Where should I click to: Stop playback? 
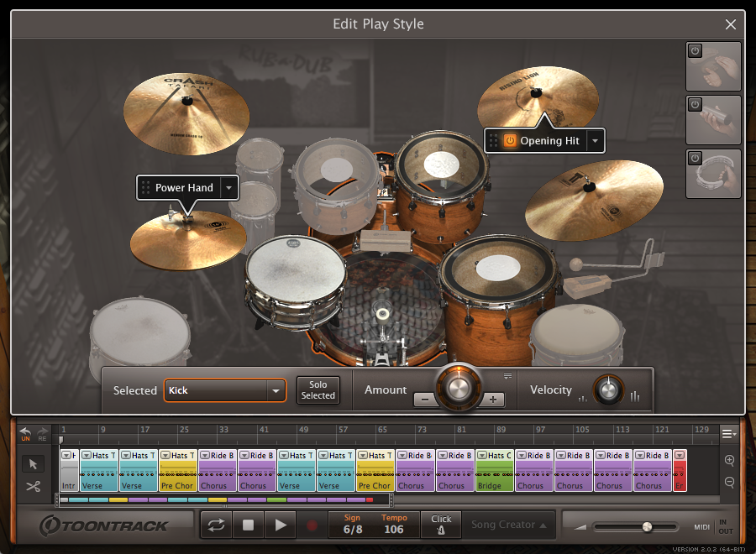point(248,525)
